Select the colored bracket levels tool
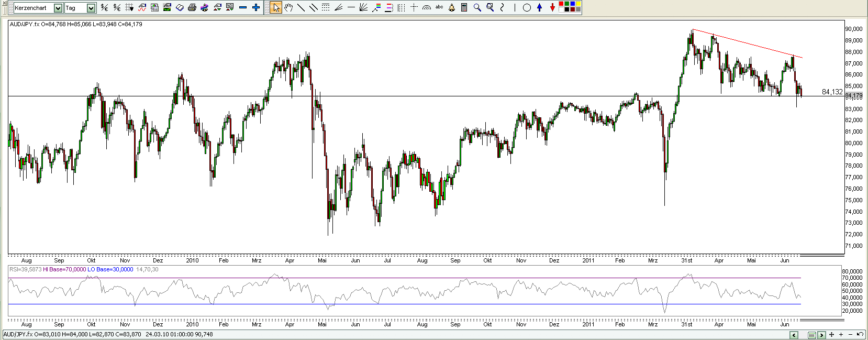The image size is (868, 340). (x=389, y=7)
